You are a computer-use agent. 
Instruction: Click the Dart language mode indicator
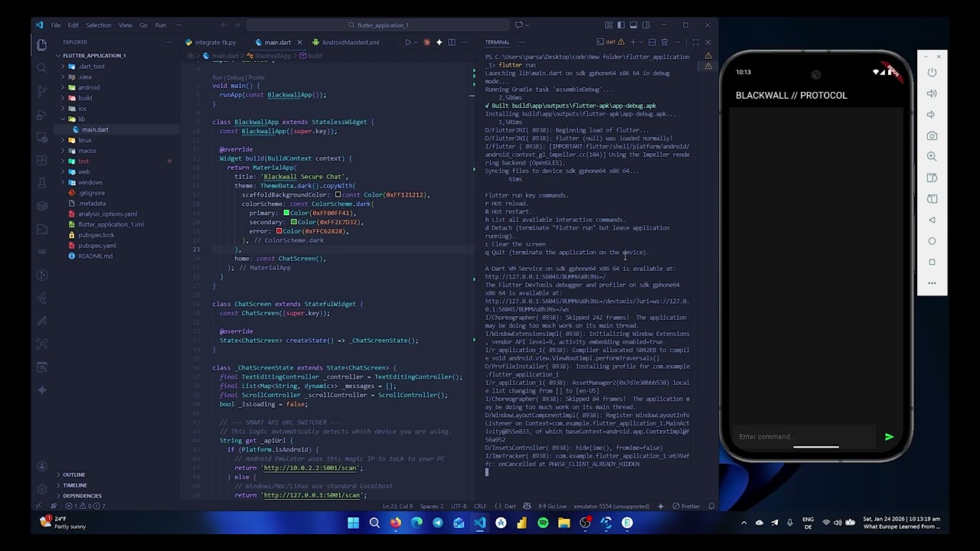click(510, 506)
